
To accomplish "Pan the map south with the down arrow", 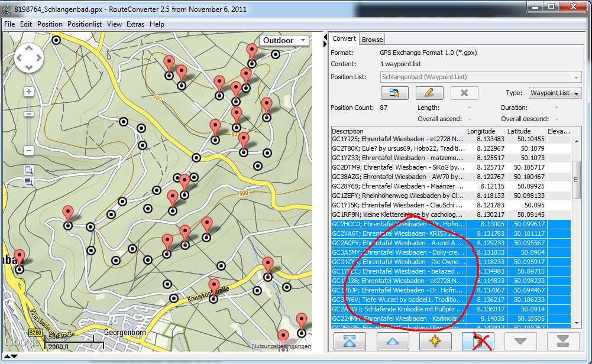I will [x=29, y=67].
